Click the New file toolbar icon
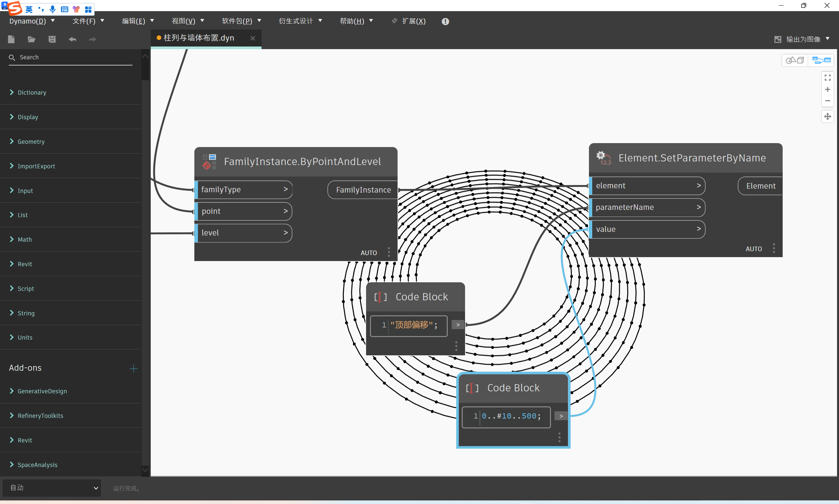This screenshot has width=839, height=504. coord(11,39)
